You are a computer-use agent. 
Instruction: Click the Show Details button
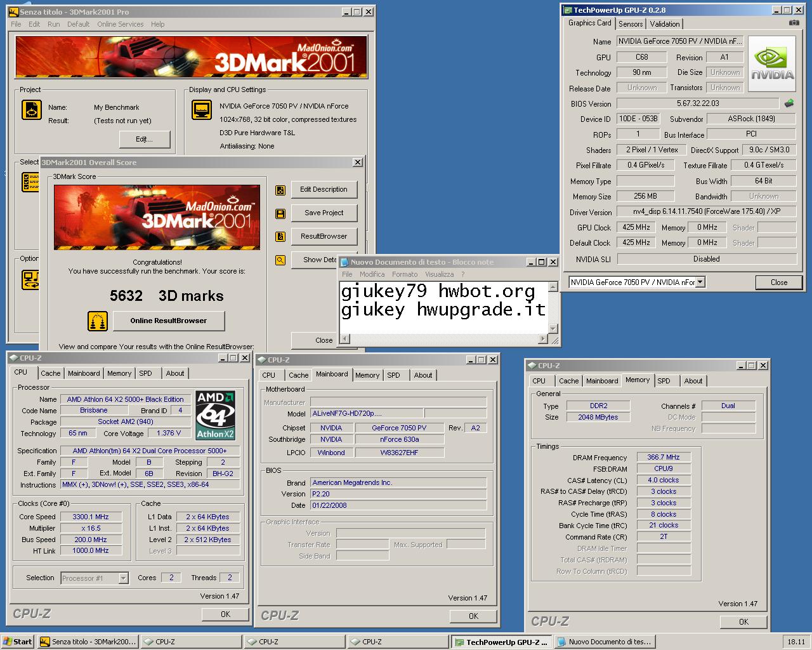click(x=315, y=260)
